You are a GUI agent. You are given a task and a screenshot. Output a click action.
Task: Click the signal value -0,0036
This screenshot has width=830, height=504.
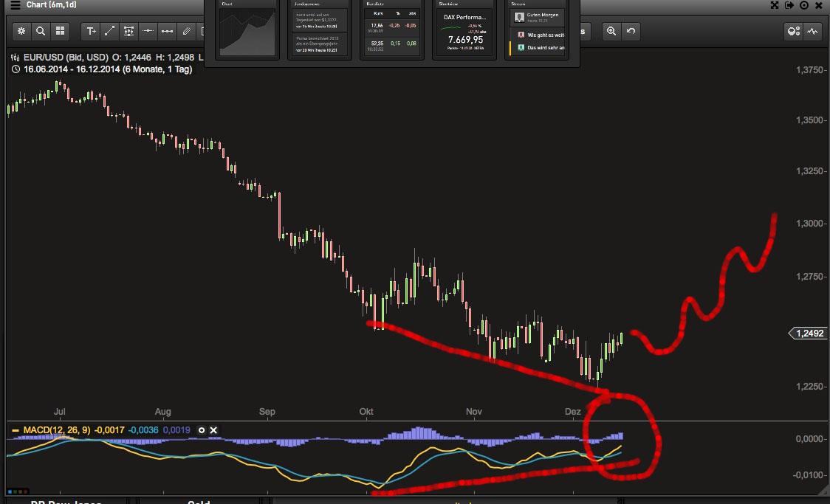point(143,430)
